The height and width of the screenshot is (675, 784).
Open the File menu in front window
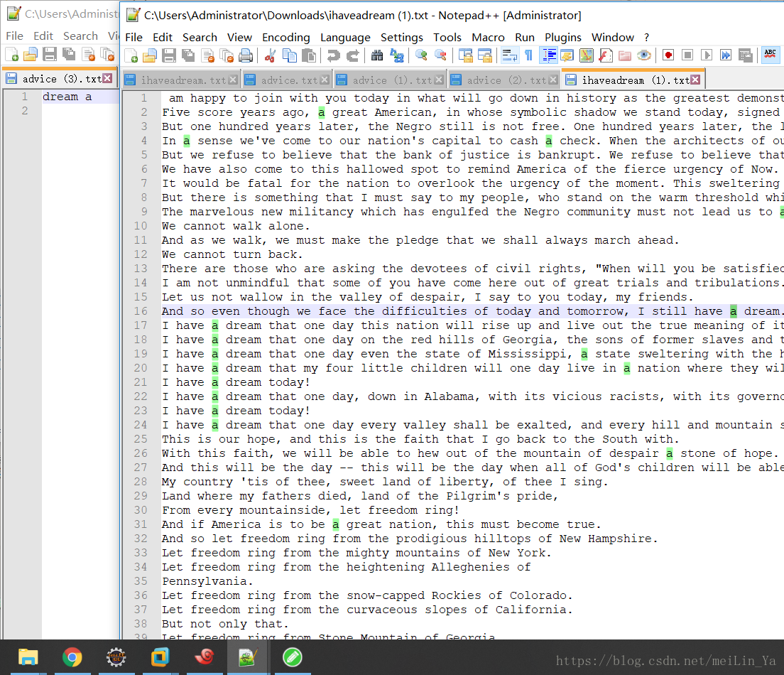pos(134,38)
